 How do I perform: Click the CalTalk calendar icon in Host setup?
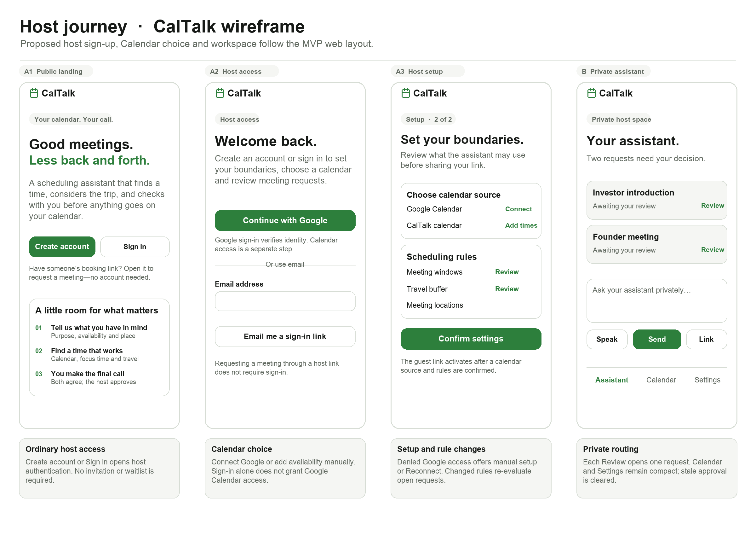point(405,93)
